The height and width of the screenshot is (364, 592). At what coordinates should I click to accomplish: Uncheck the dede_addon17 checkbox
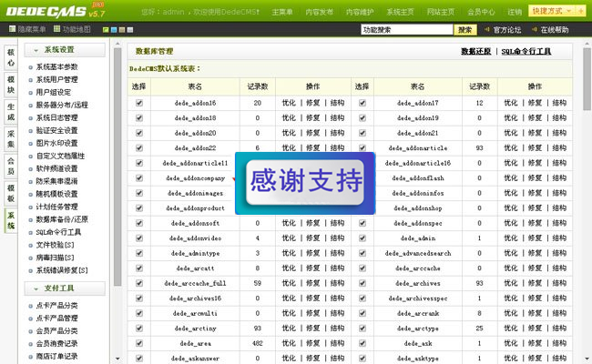362,103
